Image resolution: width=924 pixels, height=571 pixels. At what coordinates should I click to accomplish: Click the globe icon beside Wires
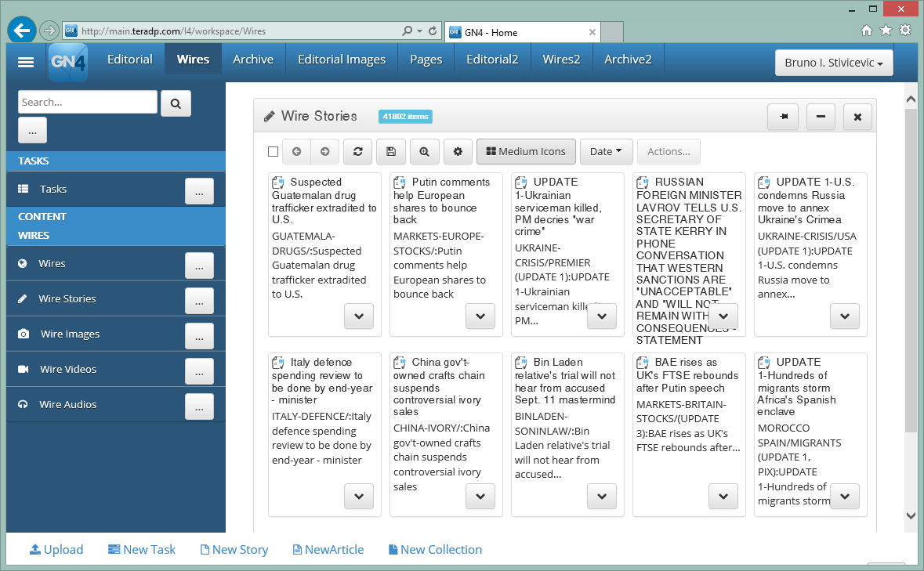(x=23, y=264)
